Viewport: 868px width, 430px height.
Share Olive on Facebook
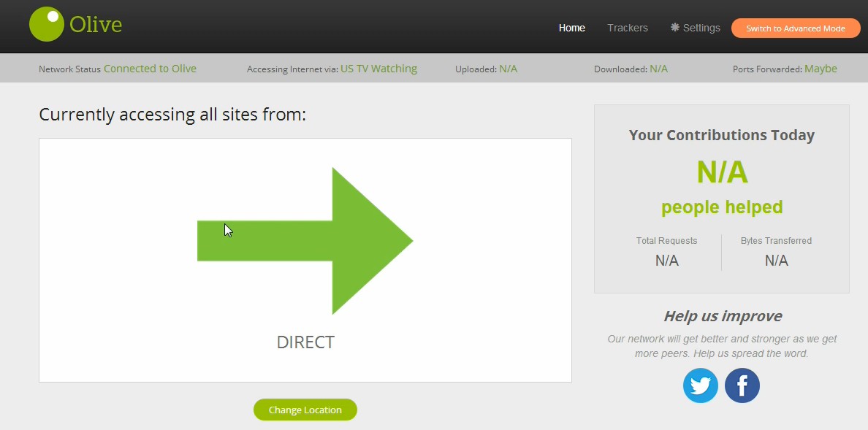[742, 385]
